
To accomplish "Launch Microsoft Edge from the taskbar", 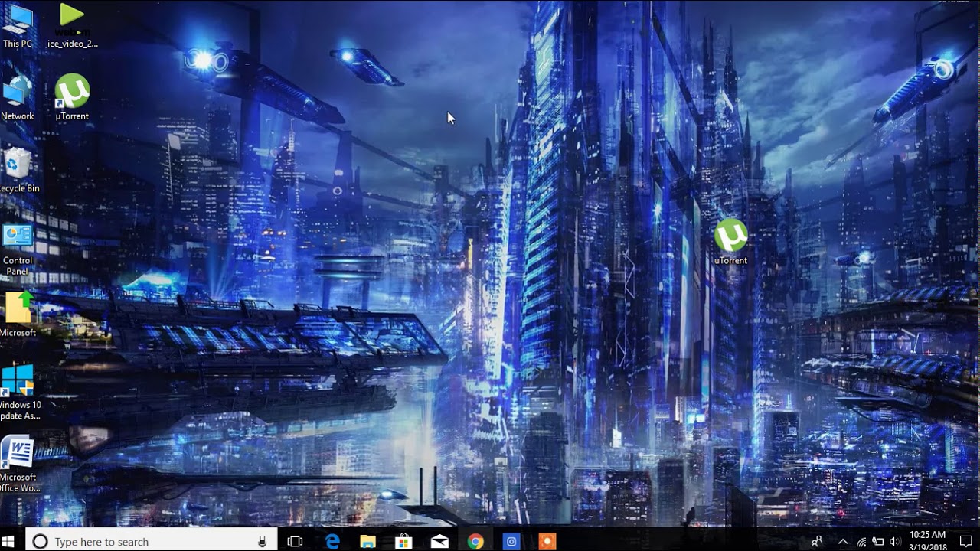I will pyautogui.click(x=332, y=542).
